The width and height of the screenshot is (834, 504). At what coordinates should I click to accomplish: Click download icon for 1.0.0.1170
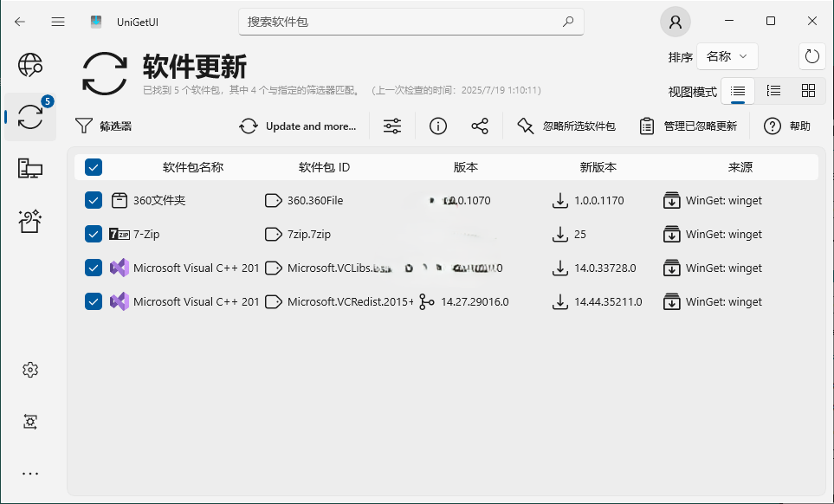pyautogui.click(x=559, y=200)
